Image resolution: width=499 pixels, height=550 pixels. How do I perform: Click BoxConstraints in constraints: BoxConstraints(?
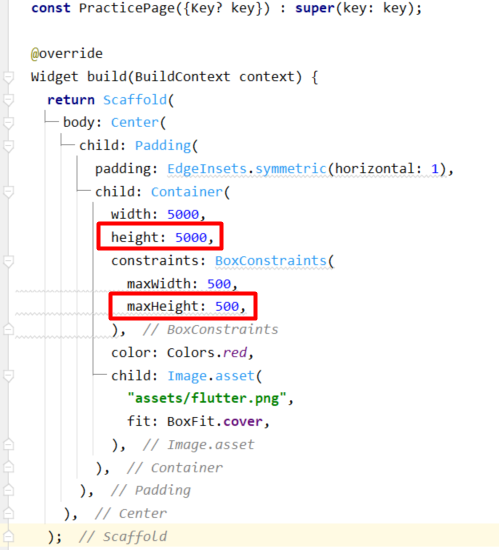pos(271,261)
